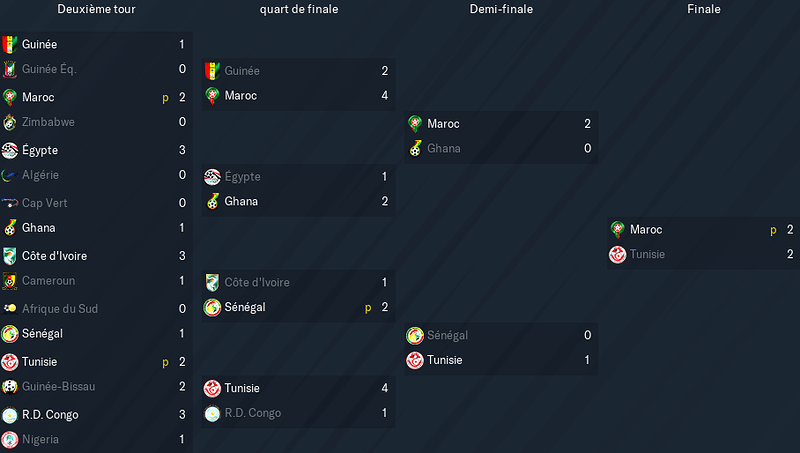The image size is (800, 453).
Task: Click Guinée-Bissau crest icon
Action: point(10,387)
